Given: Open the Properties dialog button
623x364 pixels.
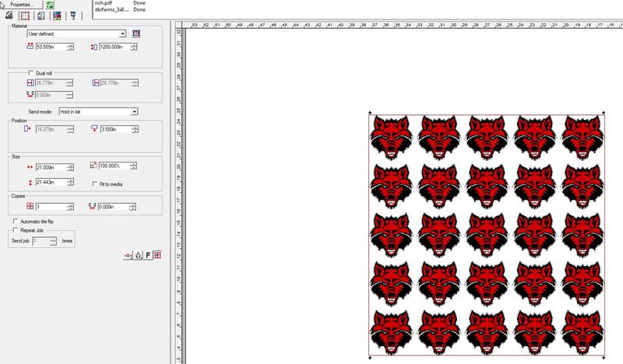Looking at the screenshot, I should [22, 5].
